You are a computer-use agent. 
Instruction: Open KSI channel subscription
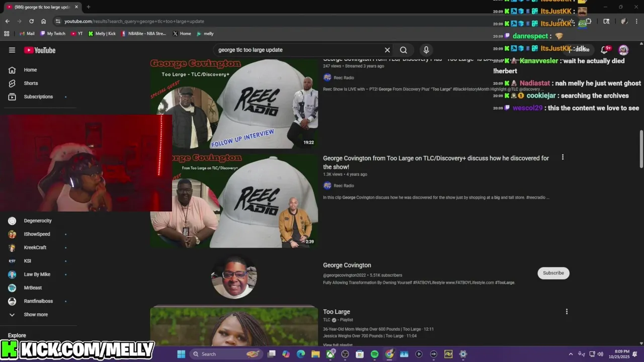click(27, 261)
